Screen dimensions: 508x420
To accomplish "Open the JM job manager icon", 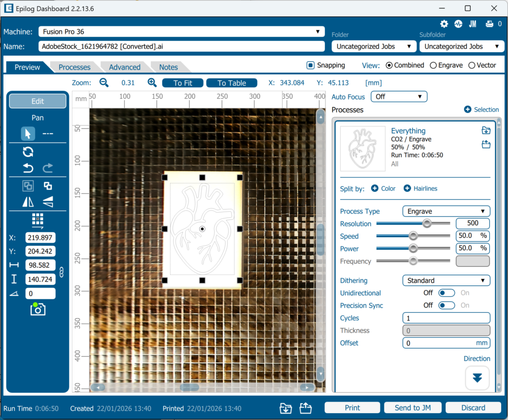I will tap(473, 24).
